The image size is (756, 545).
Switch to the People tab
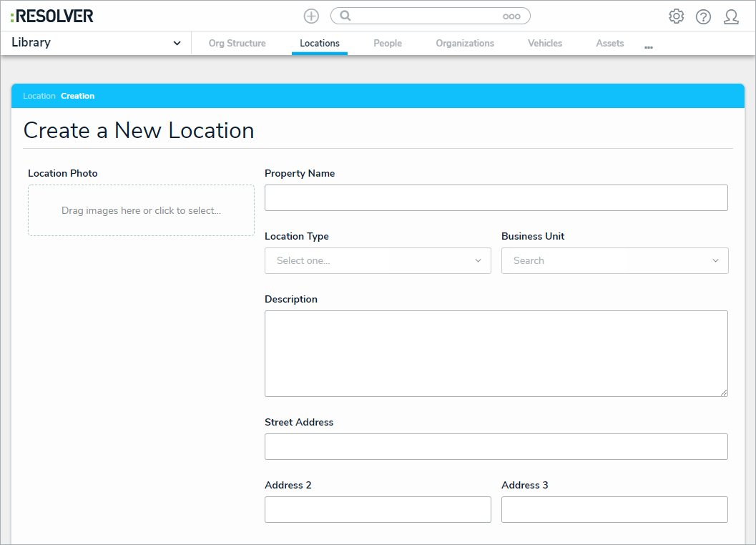click(388, 44)
